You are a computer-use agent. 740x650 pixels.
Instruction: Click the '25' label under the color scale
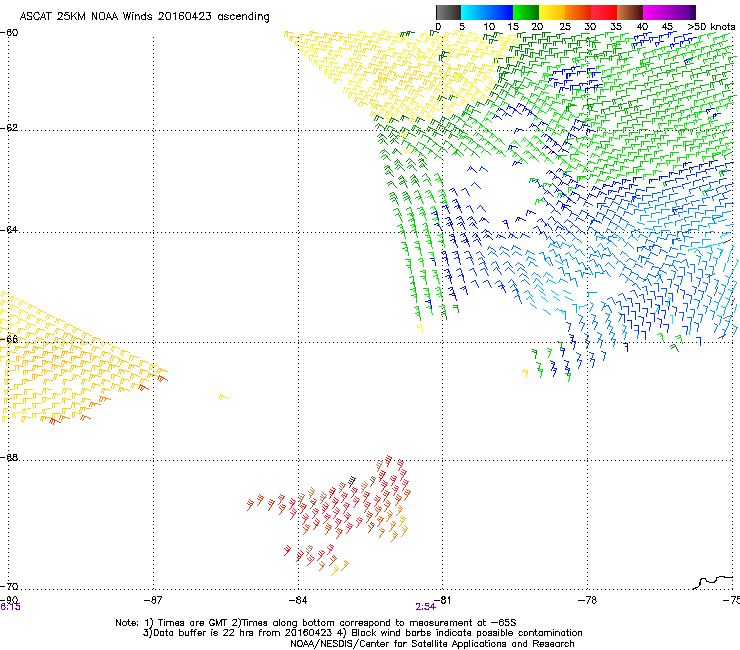point(565,27)
